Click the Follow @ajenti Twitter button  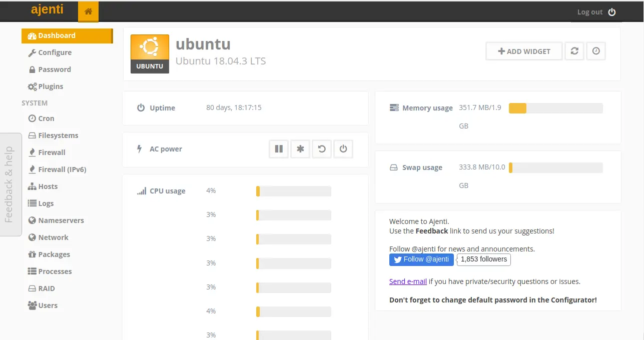(x=421, y=259)
